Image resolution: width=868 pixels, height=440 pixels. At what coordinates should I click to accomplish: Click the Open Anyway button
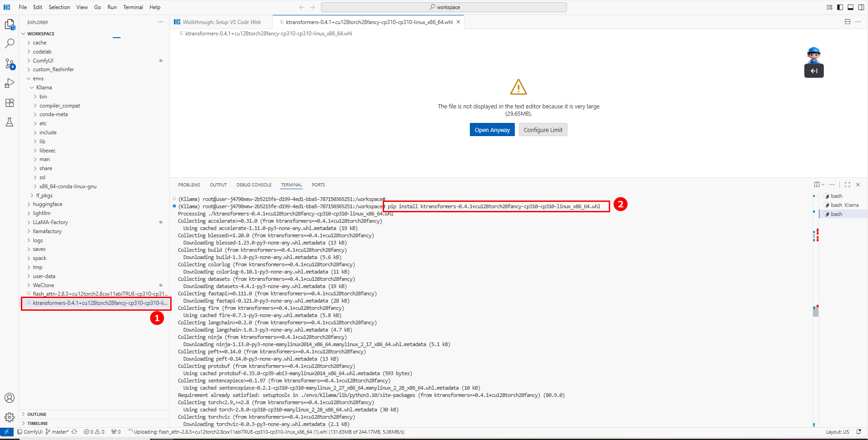(492, 130)
